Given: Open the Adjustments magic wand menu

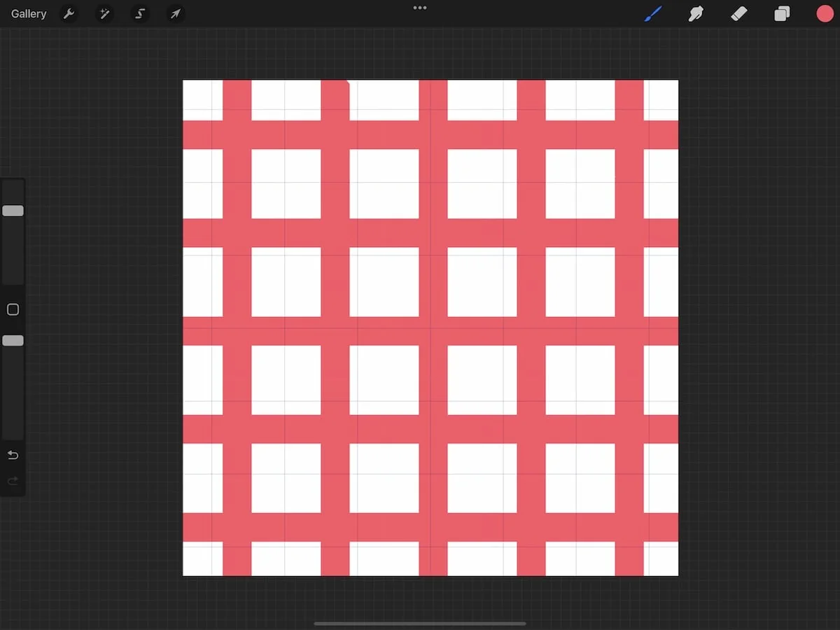Looking at the screenshot, I should click(x=104, y=14).
